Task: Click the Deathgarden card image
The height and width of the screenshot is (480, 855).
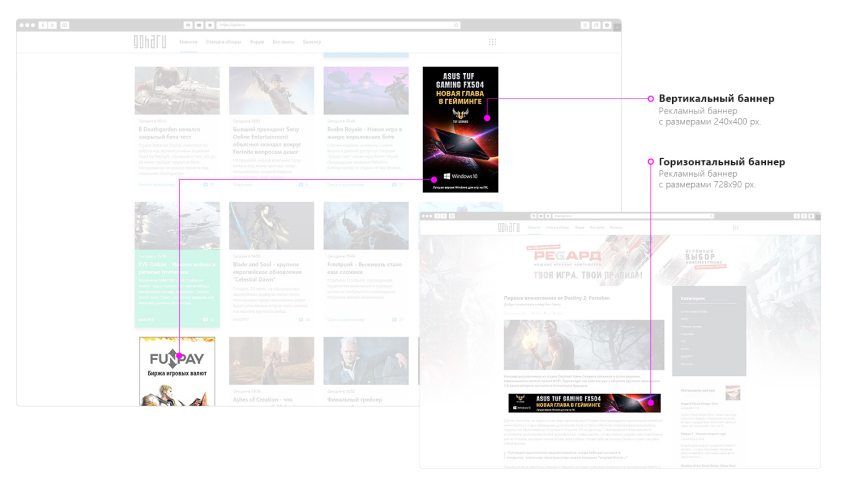Action: (x=177, y=91)
